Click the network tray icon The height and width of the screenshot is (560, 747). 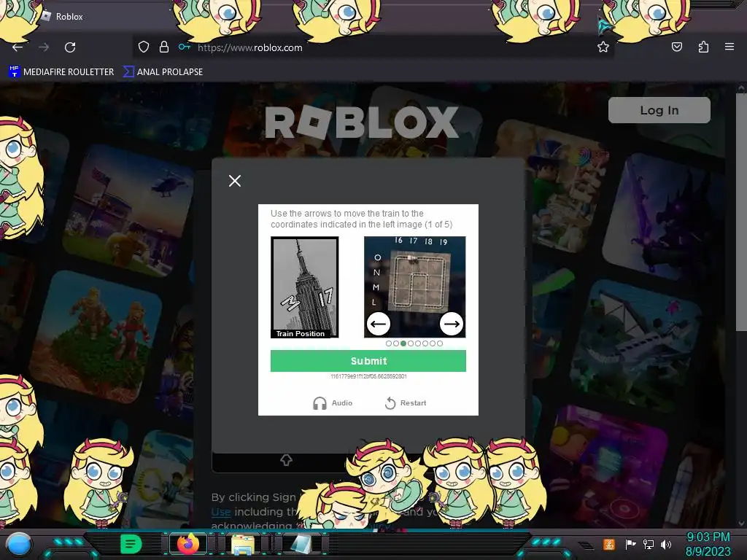click(x=649, y=544)
